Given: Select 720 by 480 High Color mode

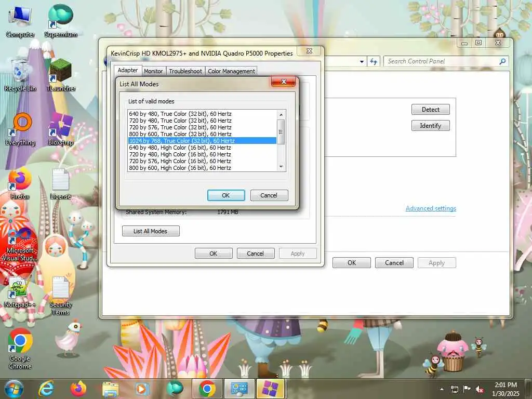Looking at the screenshot, I should click(202, 154).
